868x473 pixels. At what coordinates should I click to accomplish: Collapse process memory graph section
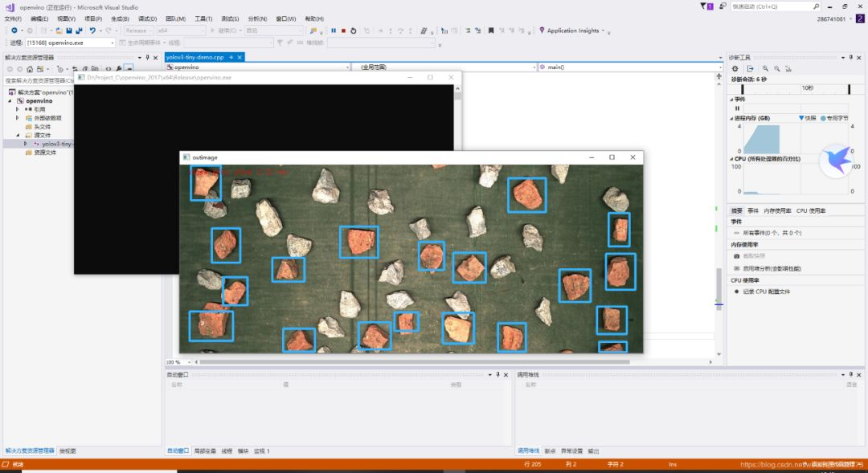(x=731, y=118)
